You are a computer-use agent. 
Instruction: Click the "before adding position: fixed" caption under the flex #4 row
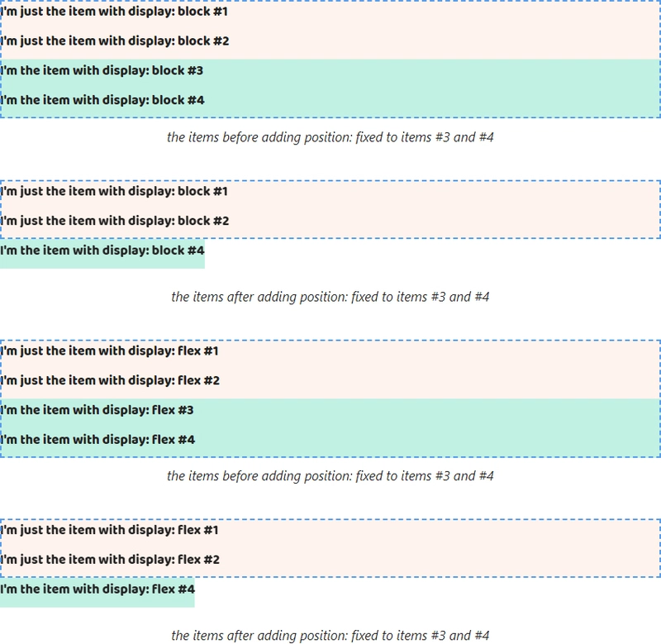pyautogui.click(x=330, y=475)
